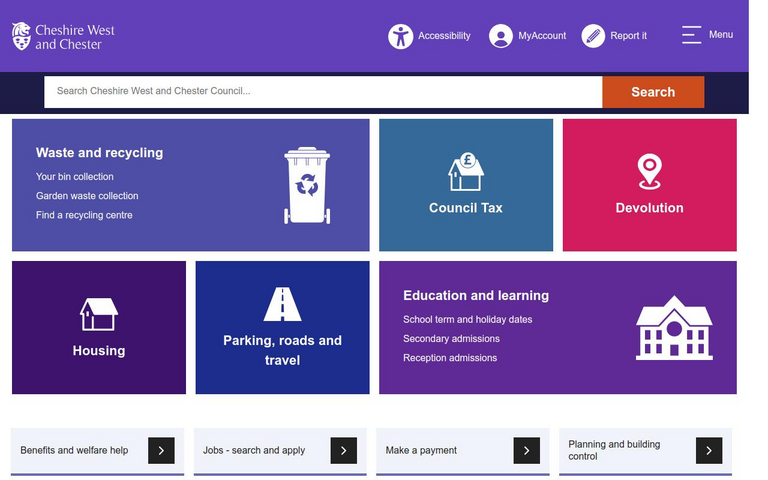Go to Find a recycling centre

tap(84, 215)
